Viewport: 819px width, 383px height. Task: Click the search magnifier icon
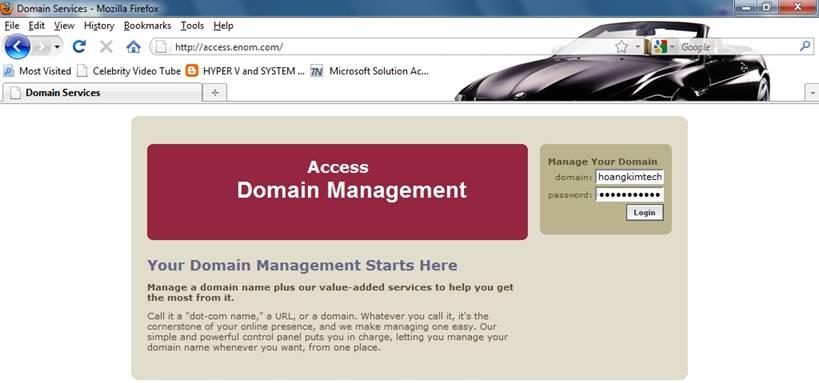(x=805, y=47)
